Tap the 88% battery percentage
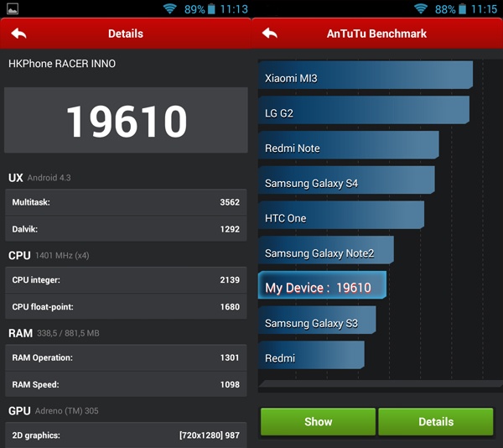This screenshot has width=503, height=448. click(445, 9)
